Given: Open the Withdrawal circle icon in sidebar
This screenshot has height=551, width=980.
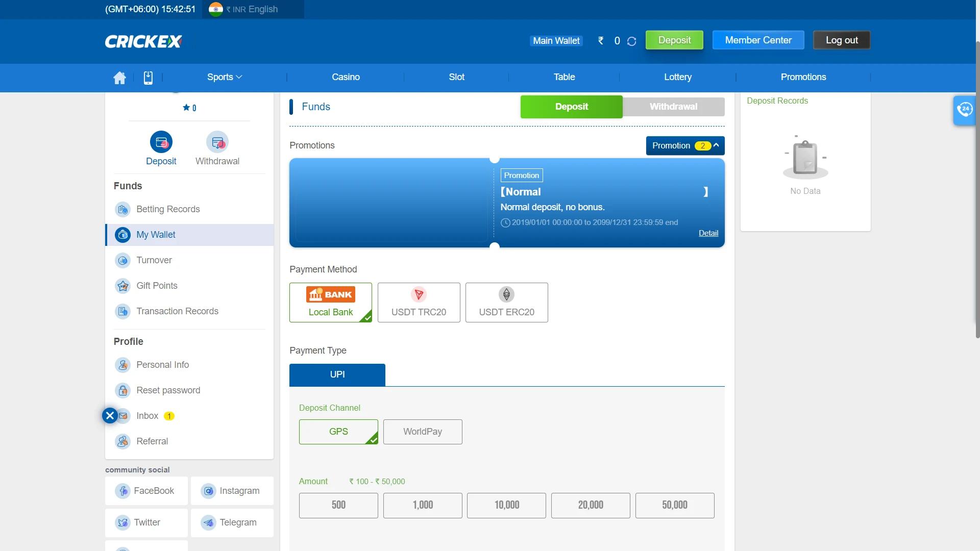Looking at the screenshot, I should point(217,142).
